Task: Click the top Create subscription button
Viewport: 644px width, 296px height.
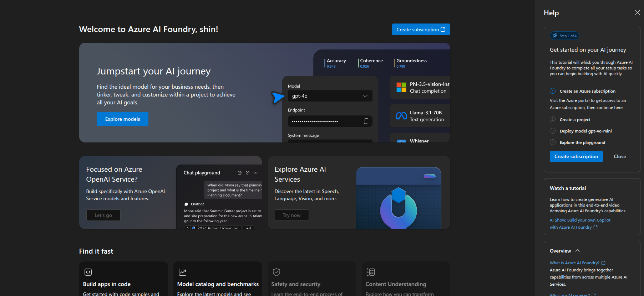Action: coord(421,30)
